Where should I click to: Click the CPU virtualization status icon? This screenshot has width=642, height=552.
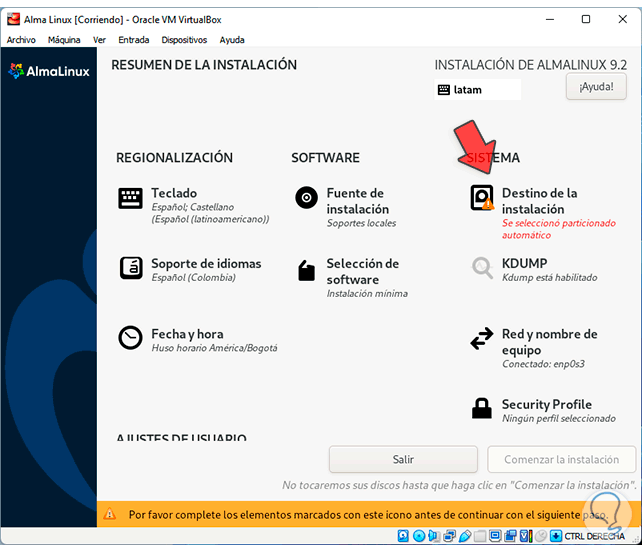[x=526, y=536]
